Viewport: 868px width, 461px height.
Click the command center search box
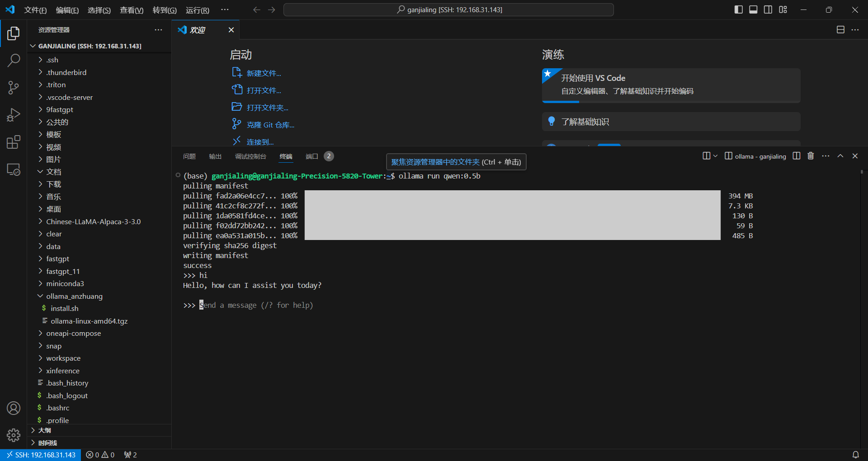[x=448, y=9]
